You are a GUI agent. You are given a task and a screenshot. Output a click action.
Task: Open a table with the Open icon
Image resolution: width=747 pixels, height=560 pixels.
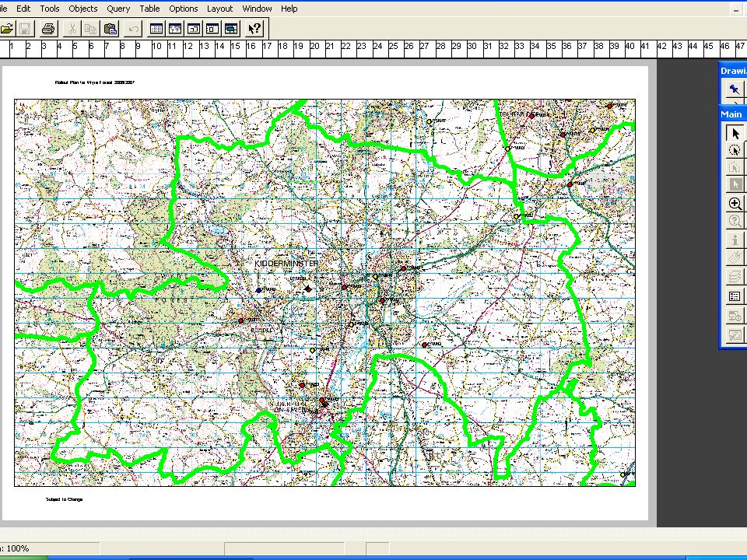click(x=7, y=29)
